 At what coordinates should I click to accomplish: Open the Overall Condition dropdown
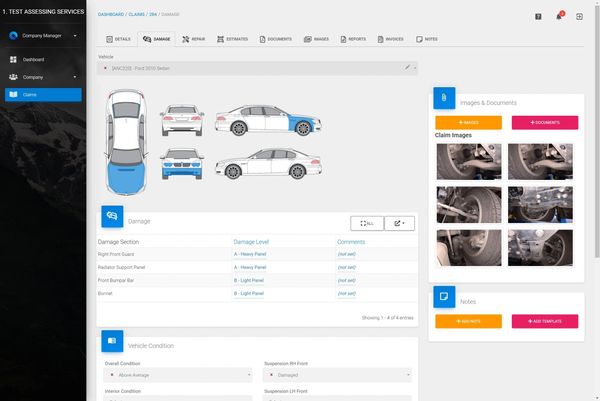pos(178,375)
